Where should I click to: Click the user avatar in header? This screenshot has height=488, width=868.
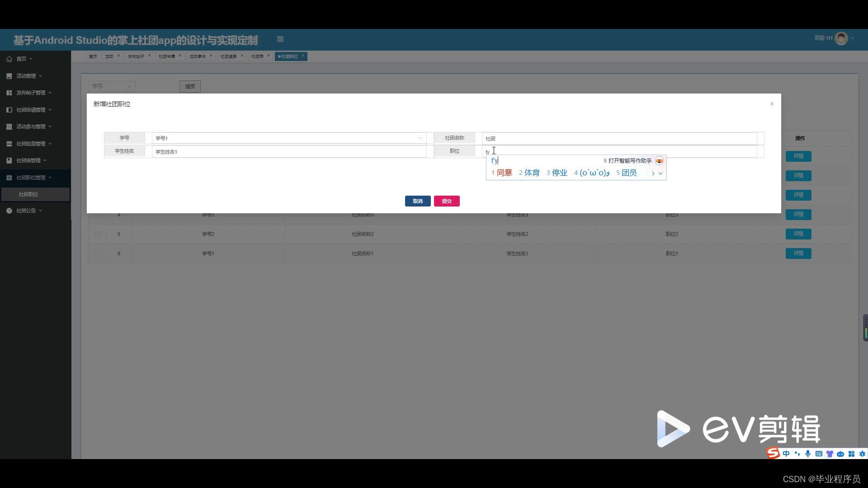pos(841,38)
